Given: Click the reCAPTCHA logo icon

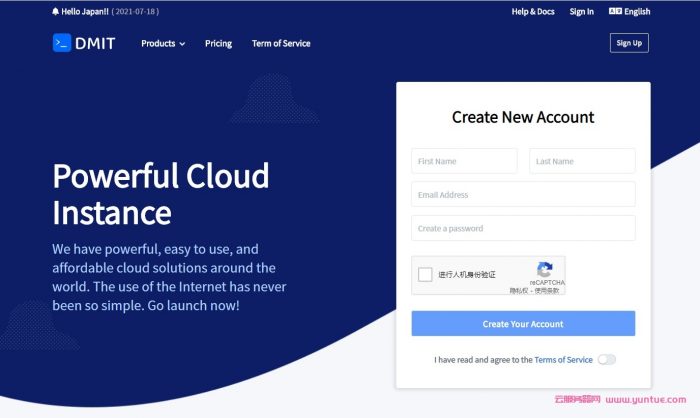Looking at the screenshot, I should click(x=545, y=269).
